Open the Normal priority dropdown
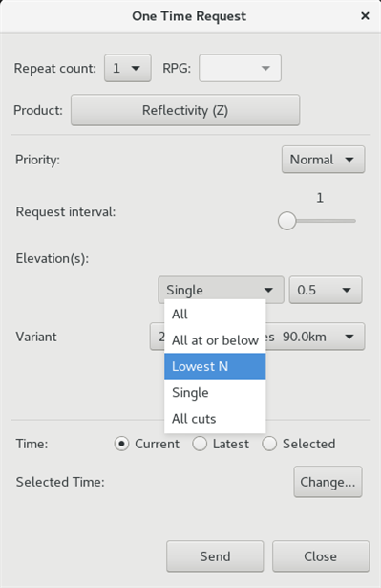Image resolution: width=381 pixels, height=588 pixels. pyautogui.click(x=323, y=160)
